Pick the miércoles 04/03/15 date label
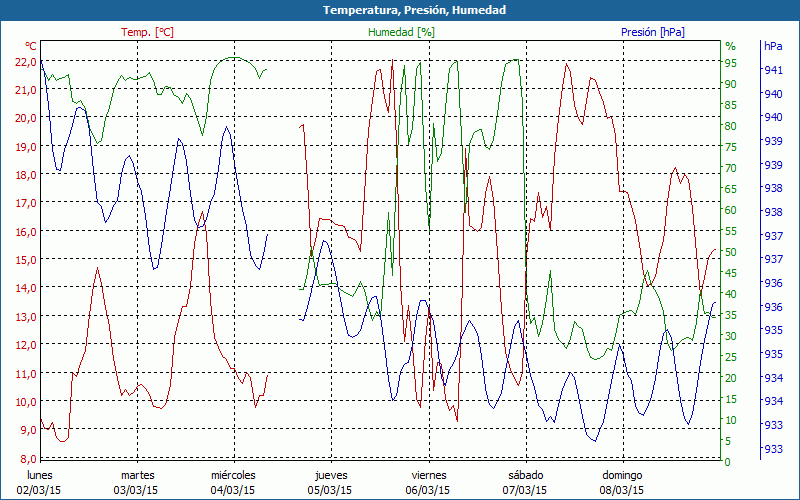This screenshot has height=500, width=800. pos(234,482)
